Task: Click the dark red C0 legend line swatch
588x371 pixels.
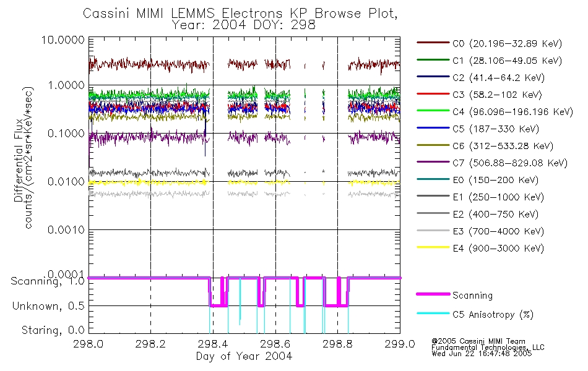Action: coord(433,43)
